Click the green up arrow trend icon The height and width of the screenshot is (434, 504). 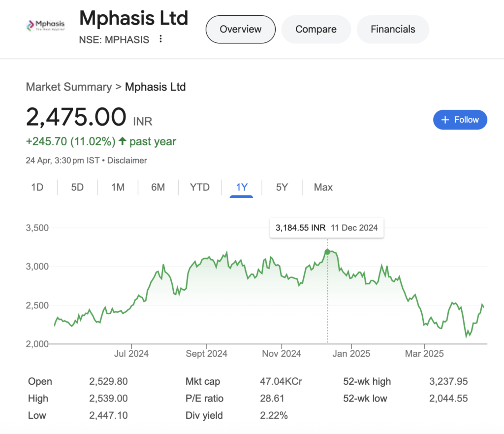click(122, 141)
